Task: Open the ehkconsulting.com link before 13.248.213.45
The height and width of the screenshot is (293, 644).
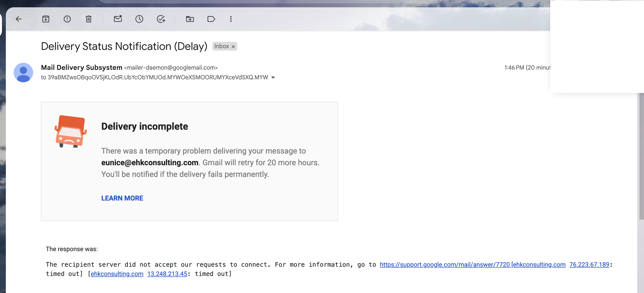Action: tap(117, 274)
